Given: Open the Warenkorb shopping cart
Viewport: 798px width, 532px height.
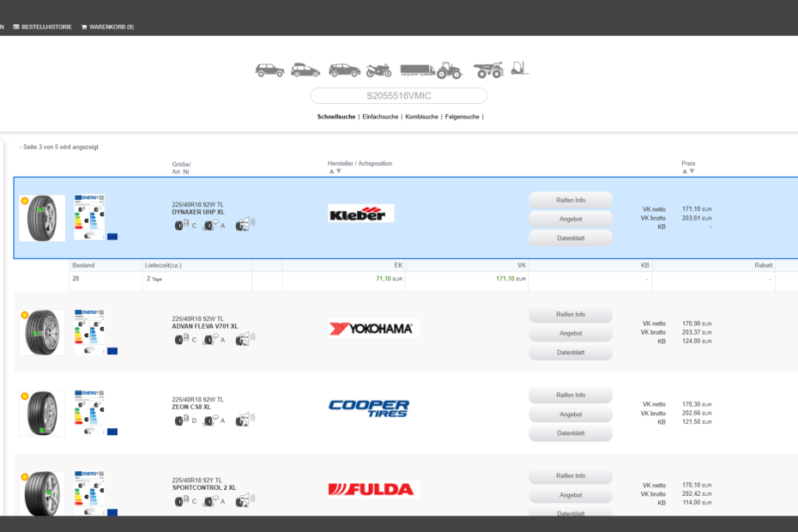Looking at the screenshot, I should (x=107, y=27).
